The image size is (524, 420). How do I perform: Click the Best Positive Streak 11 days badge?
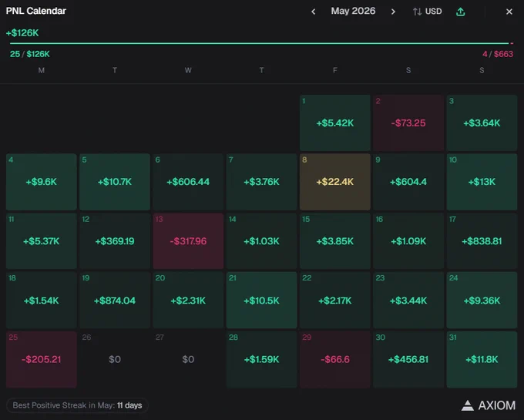point(77,405)
